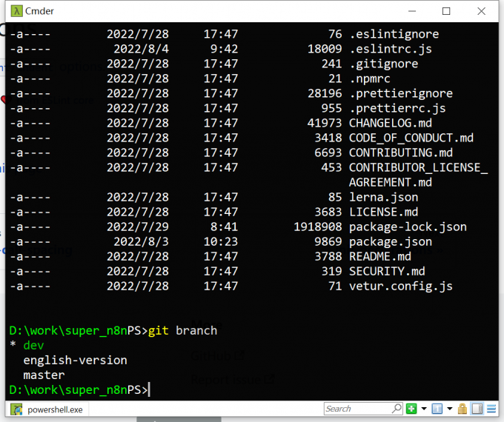The width and height of the screenshot is (504, 422).
Task: Toggle the alternative mode panel icon
Action: (x=477, y=409)
